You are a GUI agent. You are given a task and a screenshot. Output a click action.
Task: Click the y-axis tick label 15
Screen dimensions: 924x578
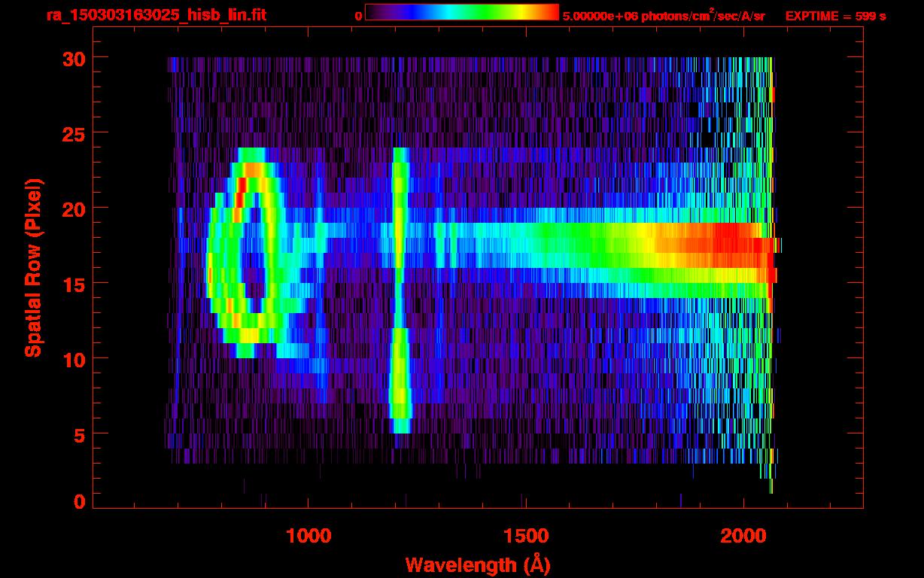point(74,284)
